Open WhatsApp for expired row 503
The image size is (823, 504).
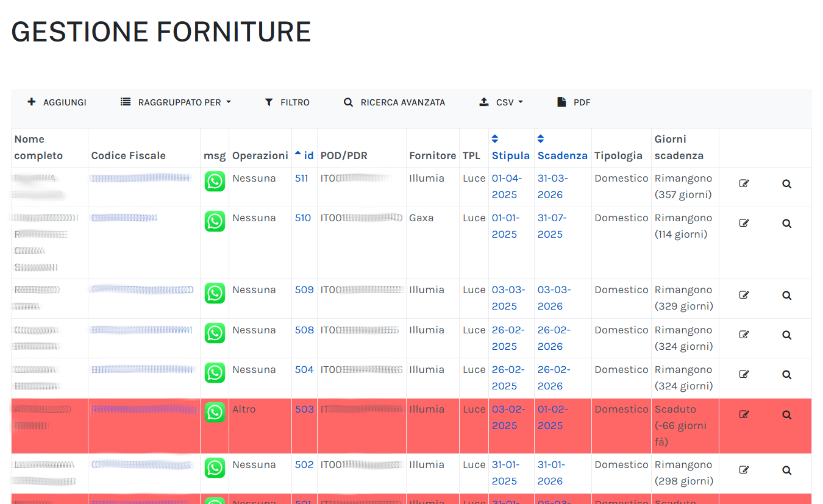[215, 413]
